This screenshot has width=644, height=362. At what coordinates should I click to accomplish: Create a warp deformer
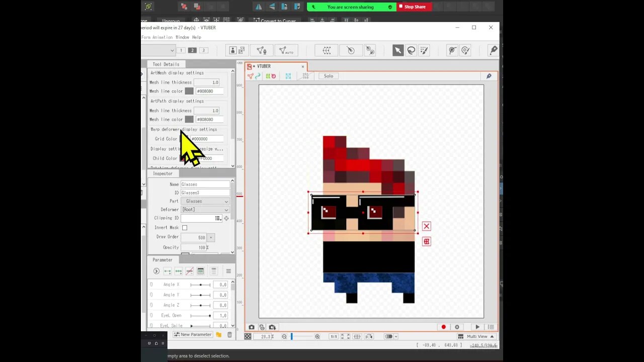point(327,50)
